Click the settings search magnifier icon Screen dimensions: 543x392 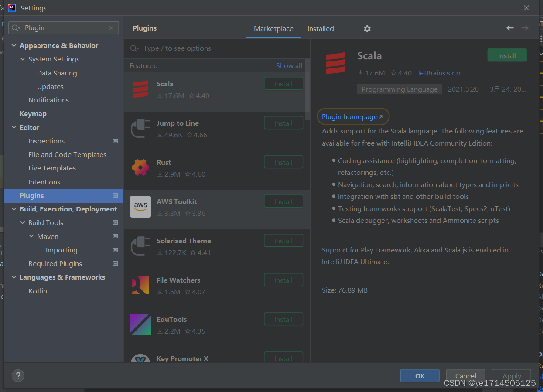16,28
